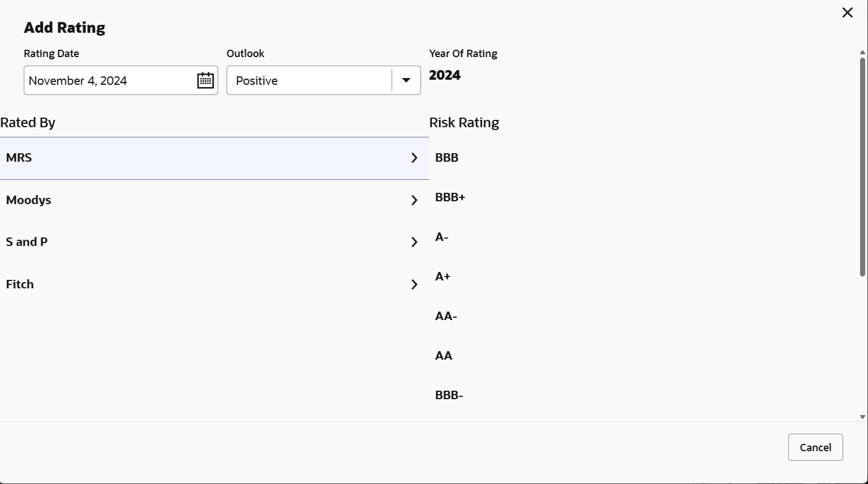Click the Cancel button
This screenshot has width=868, height=484.
(x=815, y=447)
